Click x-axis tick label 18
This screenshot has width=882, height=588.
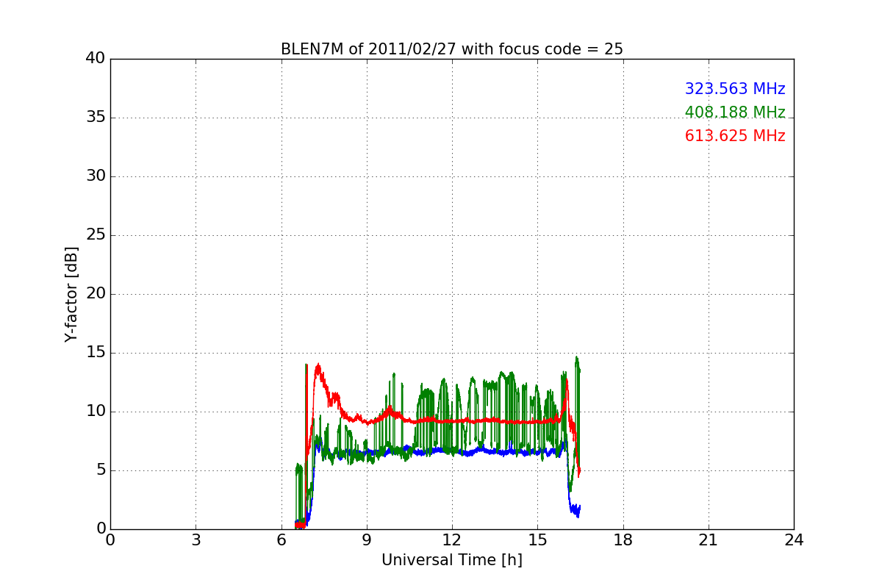(623, 540)
